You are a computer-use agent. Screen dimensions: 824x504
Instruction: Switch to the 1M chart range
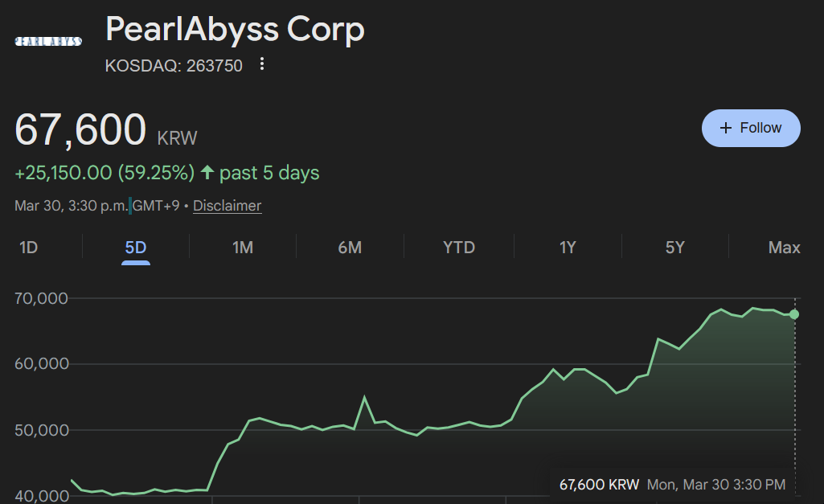pos(243,248)
